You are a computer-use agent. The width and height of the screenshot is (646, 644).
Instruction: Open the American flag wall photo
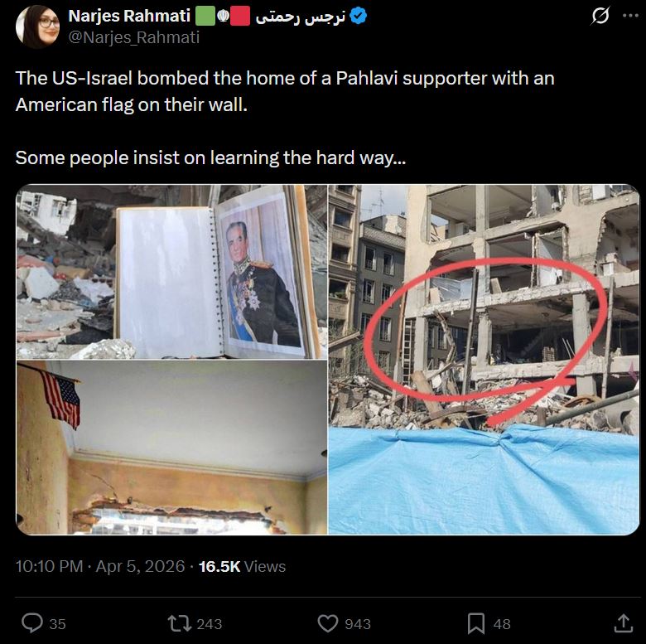(171, 448)
